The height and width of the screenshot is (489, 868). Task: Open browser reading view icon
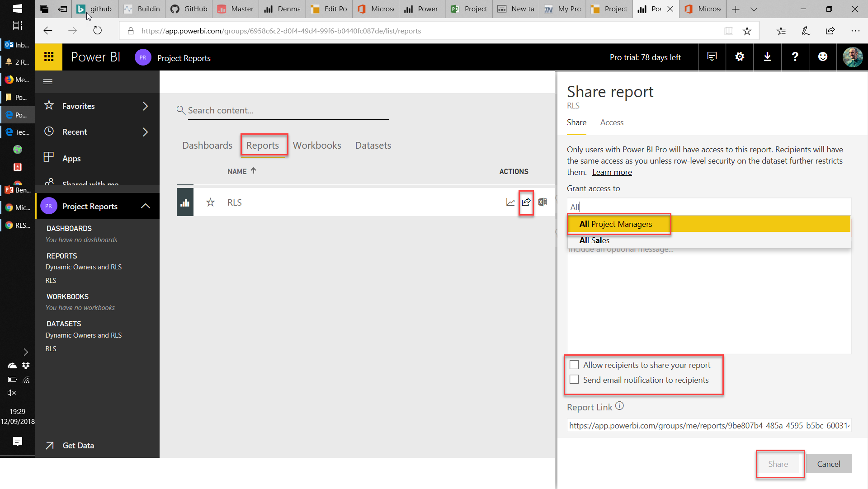pos(729,31)
